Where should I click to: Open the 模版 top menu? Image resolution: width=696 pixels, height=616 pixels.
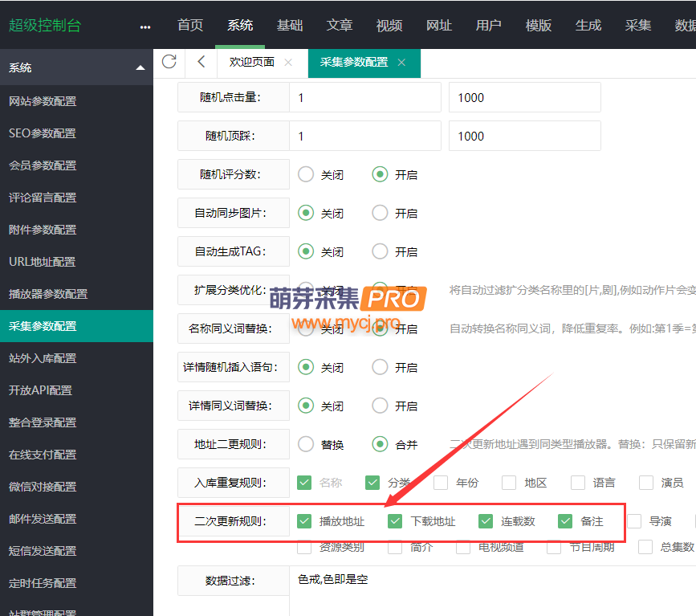[x=539, y=26]
